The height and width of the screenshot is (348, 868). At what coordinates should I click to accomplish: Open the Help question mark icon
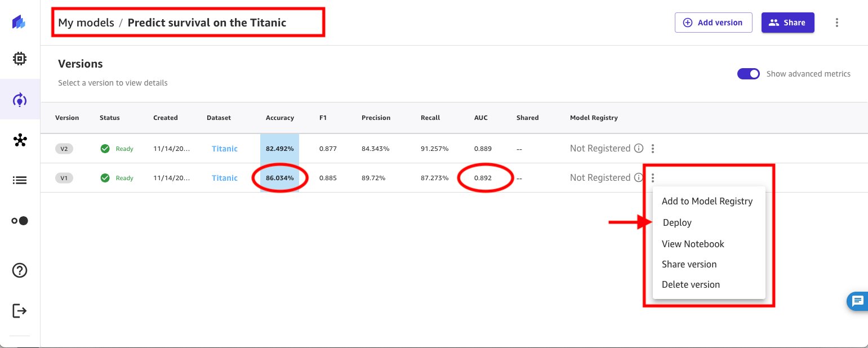(20, 270)
